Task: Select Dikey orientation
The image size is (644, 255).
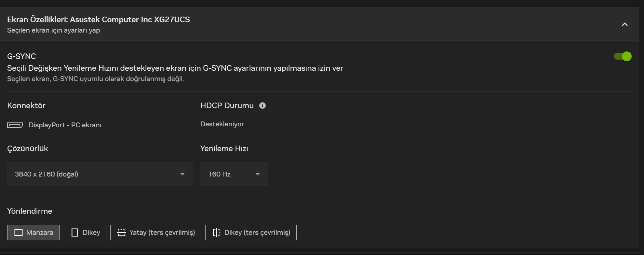Action: 85,233
